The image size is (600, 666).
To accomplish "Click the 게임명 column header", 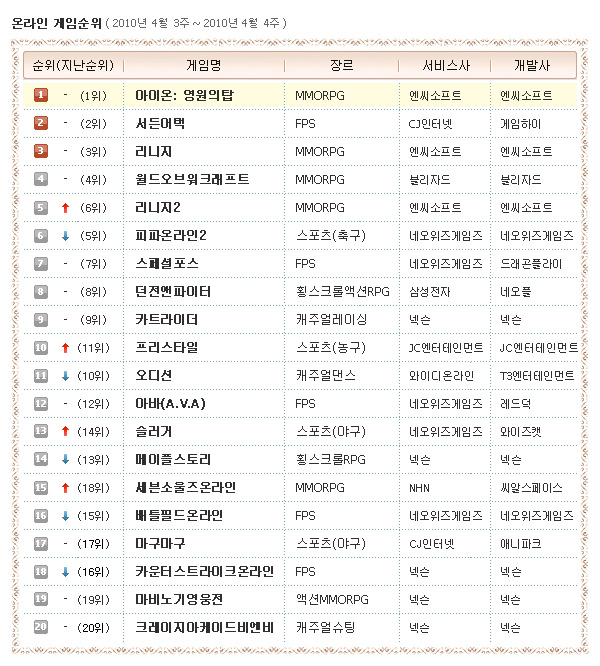I will (x=203, y=65).
